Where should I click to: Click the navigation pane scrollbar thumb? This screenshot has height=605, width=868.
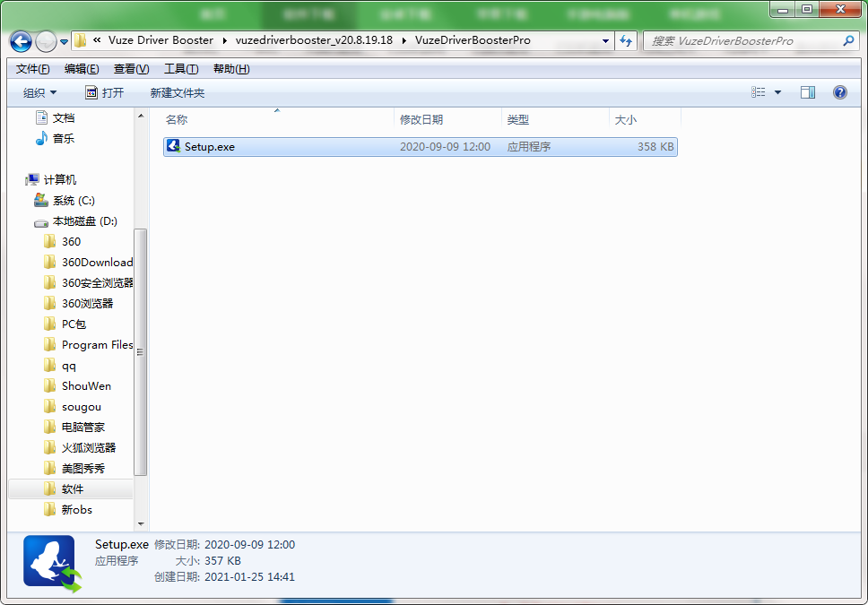tap(141, 352)
